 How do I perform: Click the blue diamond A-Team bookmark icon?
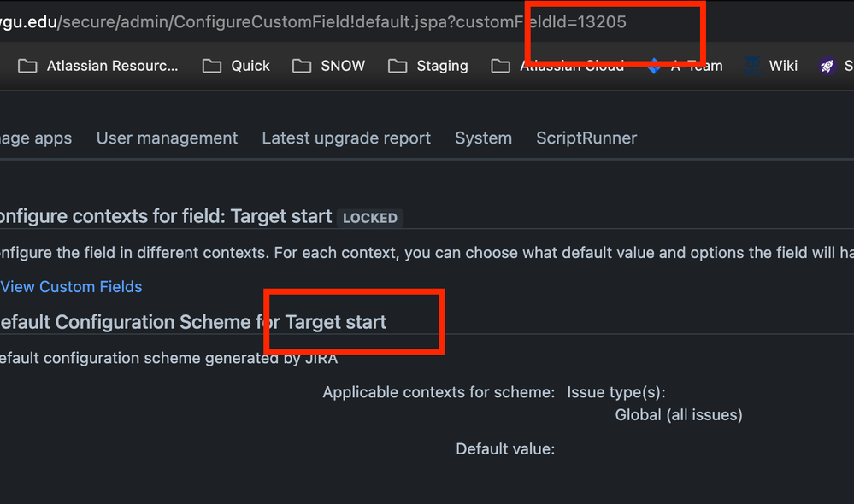[x=653, y=65]
